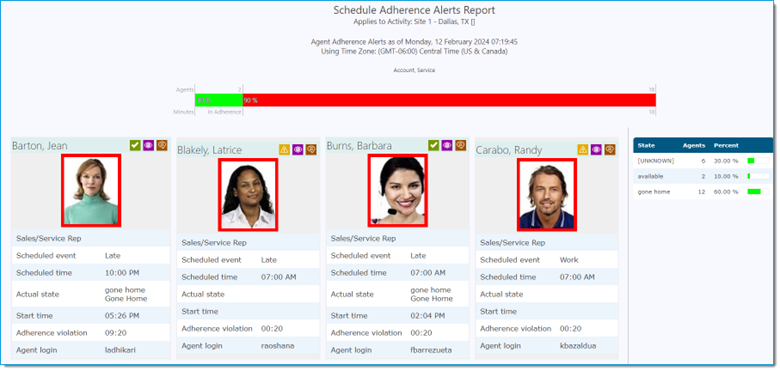The height and width of the screenshot is (371, 780).
Task: Select Burns, Barbara's photo thumbnail
Action: 397,190
